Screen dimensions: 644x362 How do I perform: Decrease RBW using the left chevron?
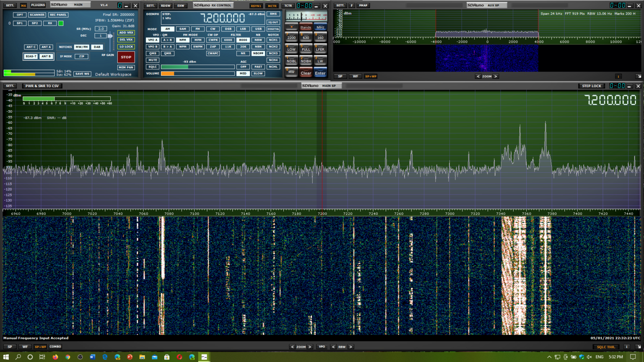click(x=334, y=346)
